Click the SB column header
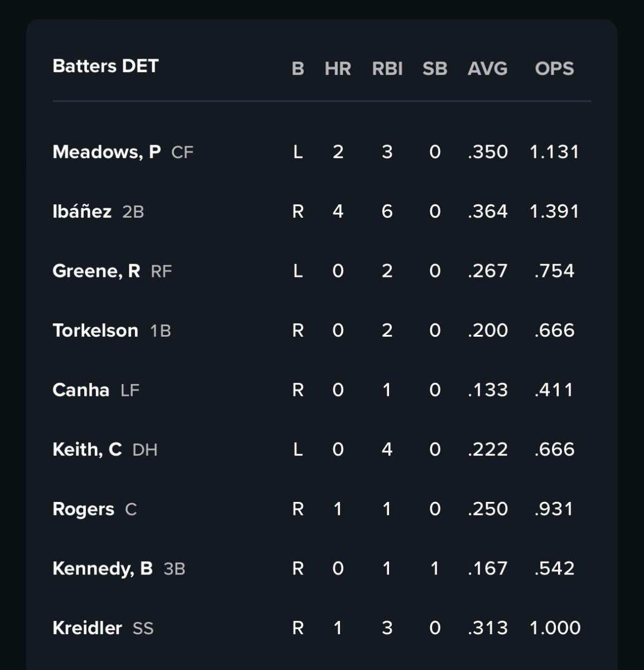Viewport: 644px width, 670px height. (x=435, y=69)
